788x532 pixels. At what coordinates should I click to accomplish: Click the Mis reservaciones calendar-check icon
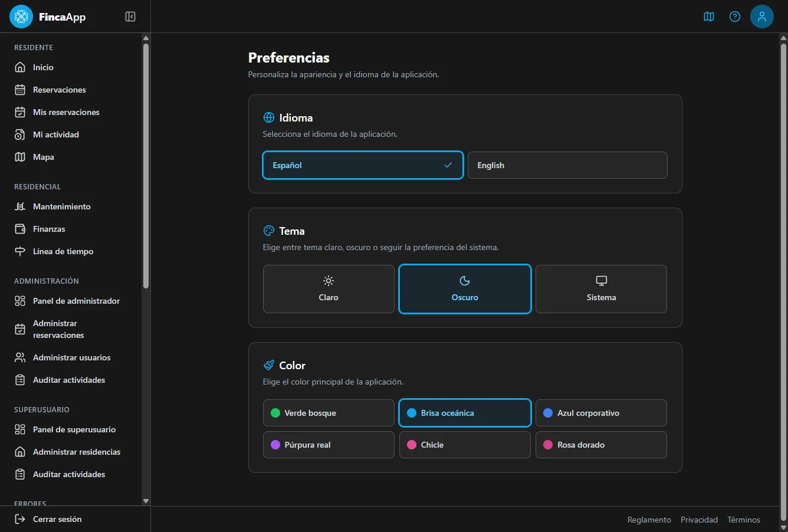pyautogui.click(x=20, y=112)
